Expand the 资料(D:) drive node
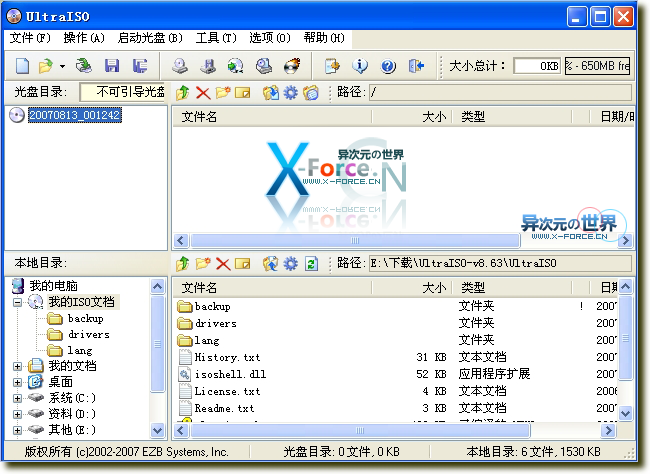This screenshot has width=650, height=474. (17, 414)
